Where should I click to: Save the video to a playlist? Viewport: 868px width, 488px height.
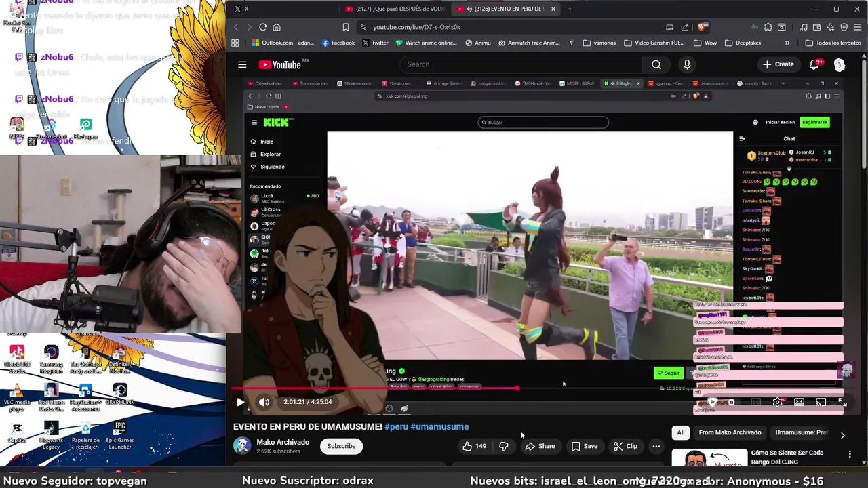click(x=584, y=446)
